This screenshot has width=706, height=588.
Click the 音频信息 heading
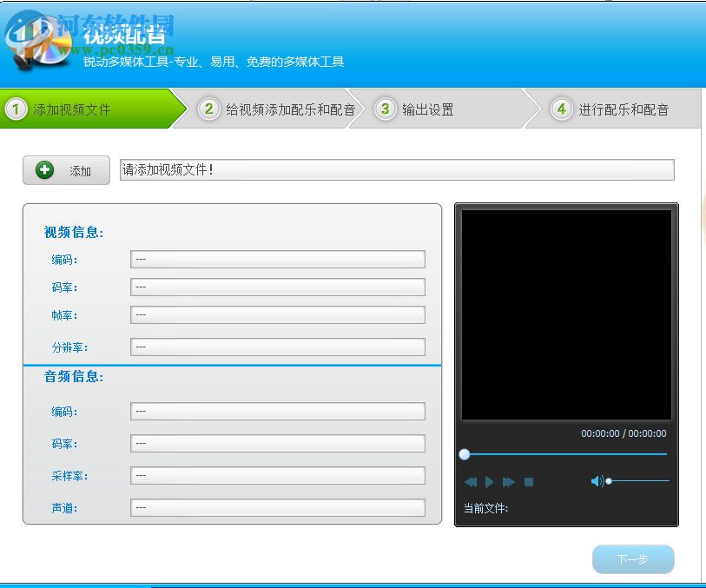[x=74, y=376]
